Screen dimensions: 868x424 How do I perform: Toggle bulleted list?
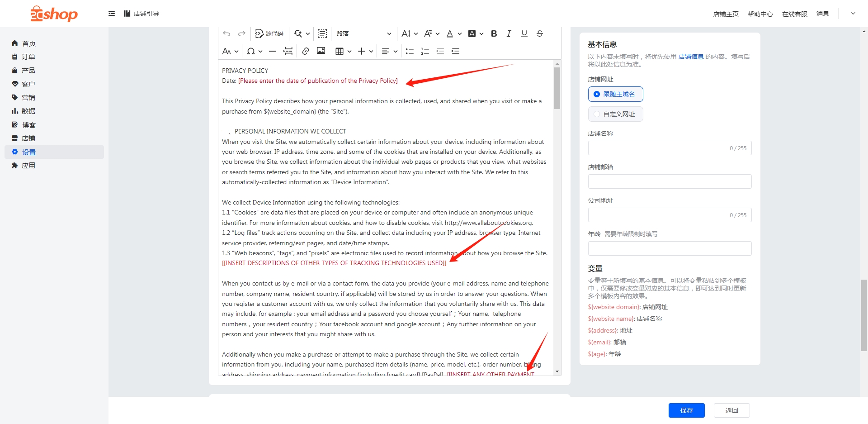(x=410, y=51)
